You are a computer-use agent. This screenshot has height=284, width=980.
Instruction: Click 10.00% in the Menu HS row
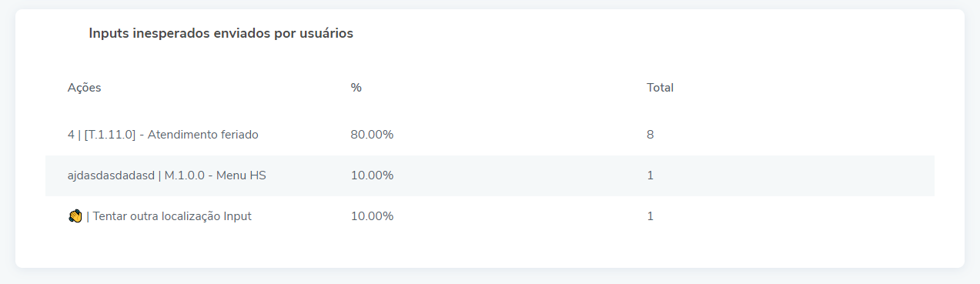[x=372, y=175]
